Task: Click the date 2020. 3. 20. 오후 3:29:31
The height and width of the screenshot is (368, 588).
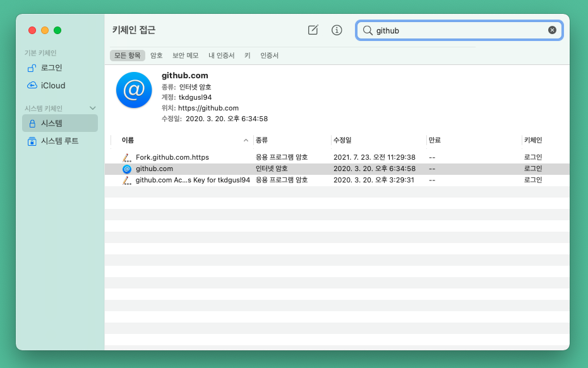Action: pos(374,181)
